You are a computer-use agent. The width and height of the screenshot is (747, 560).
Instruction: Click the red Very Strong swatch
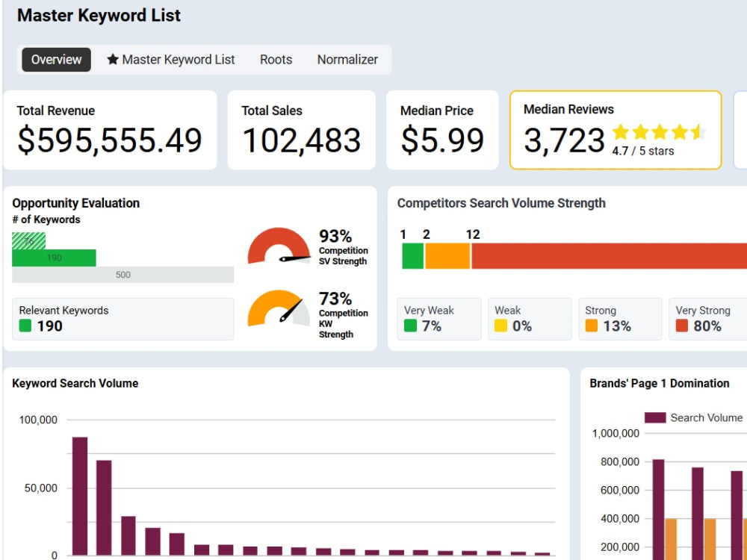click(682, 326)
